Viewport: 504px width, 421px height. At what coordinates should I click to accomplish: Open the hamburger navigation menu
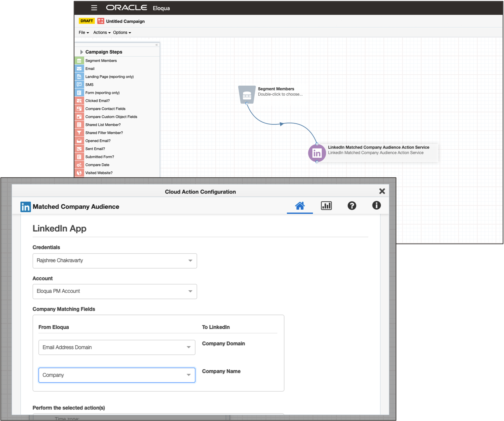coord(94,8)
